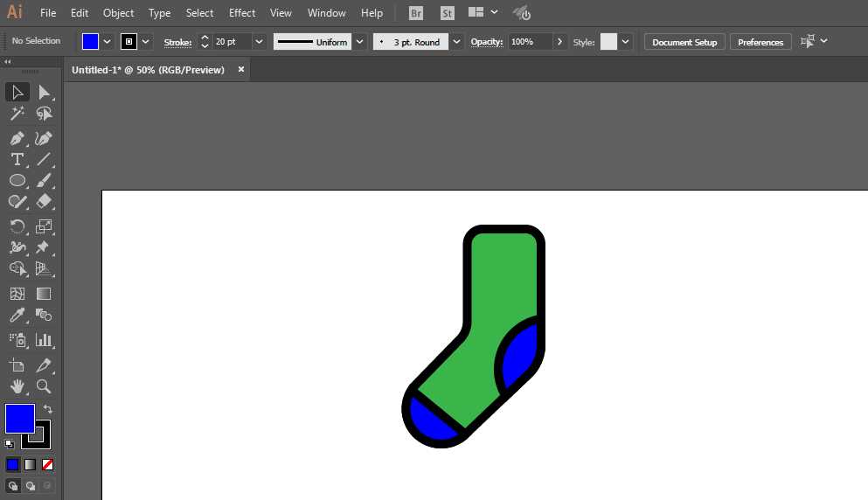
Task: Click the Document Setup button
Action: (684, 42)
